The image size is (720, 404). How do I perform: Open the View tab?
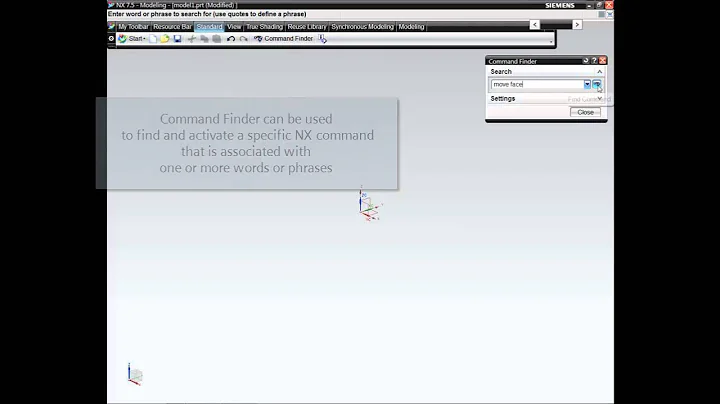point(234,27)
